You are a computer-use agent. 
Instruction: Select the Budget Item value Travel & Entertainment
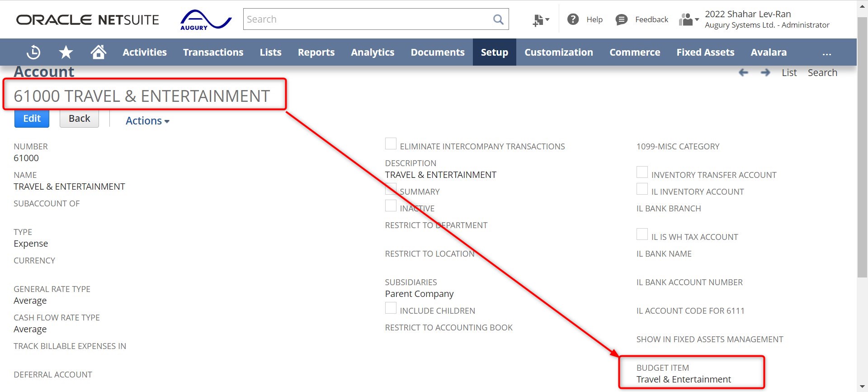coord(684,379)
